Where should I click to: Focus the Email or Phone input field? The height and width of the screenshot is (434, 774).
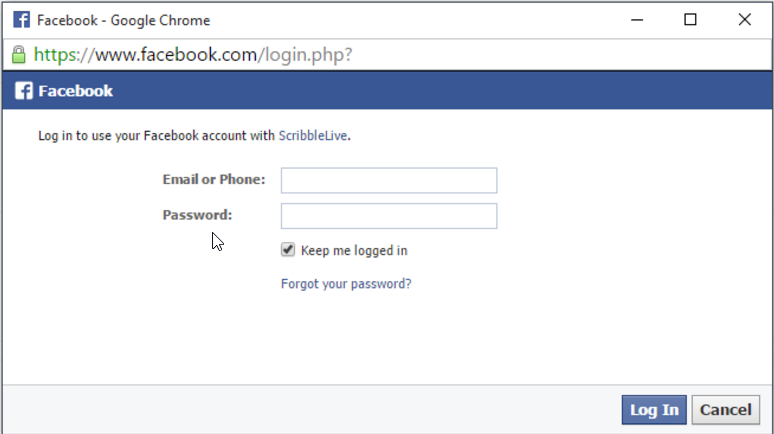(x=389, y=180)
